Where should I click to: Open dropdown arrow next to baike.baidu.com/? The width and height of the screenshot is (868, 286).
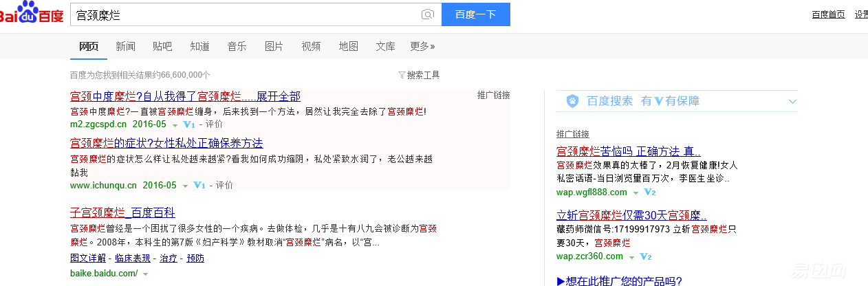(145, 274)
